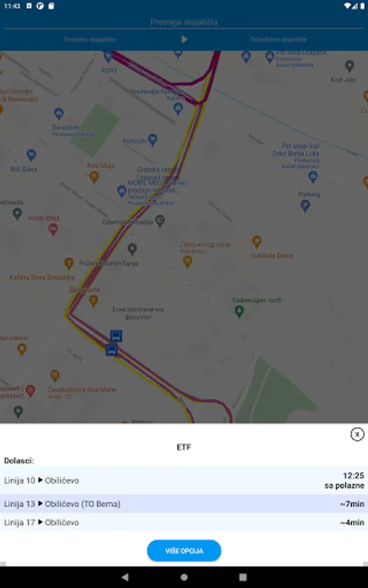Tap the Android back navigation button

point(125,577)
